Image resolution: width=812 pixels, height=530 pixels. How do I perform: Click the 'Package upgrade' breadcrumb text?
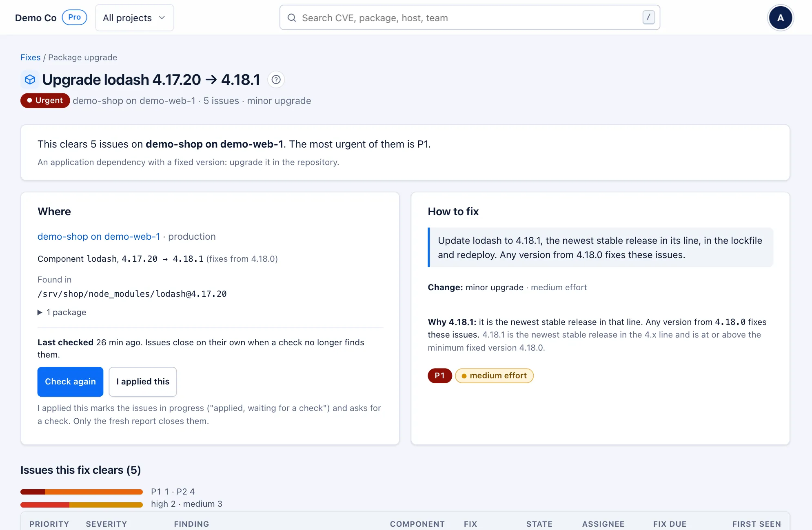point(82,57)
